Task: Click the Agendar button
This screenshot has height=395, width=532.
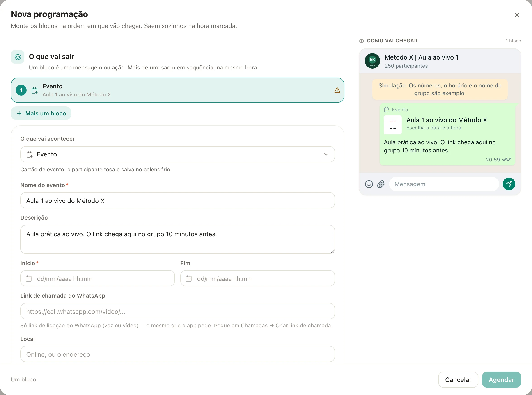Action: tap(501, 380)
